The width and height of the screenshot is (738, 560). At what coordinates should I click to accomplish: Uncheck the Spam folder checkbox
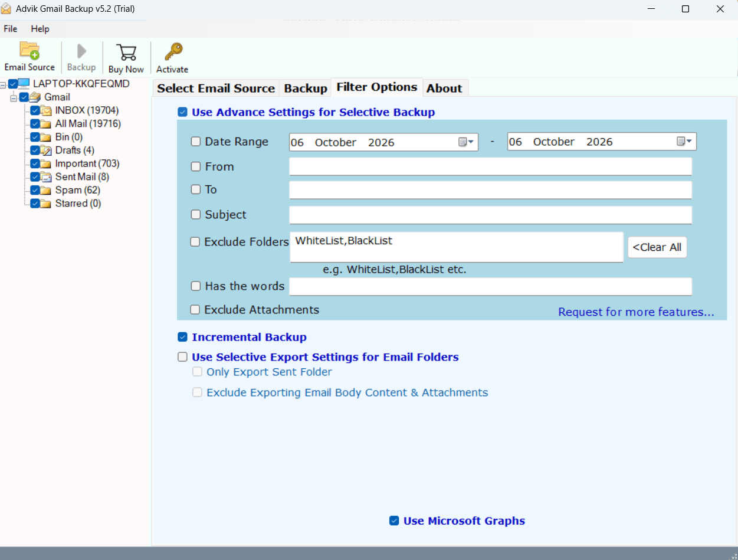(x=35, y=190)
